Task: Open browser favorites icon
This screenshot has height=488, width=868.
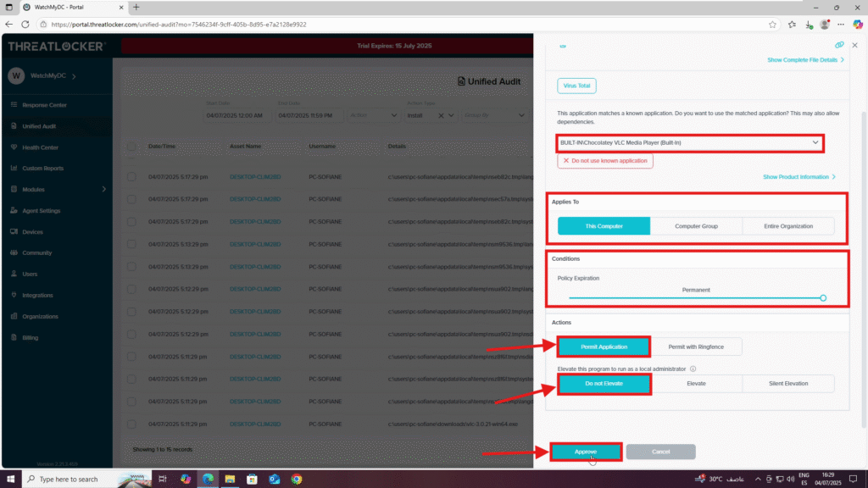Action: 793,25
